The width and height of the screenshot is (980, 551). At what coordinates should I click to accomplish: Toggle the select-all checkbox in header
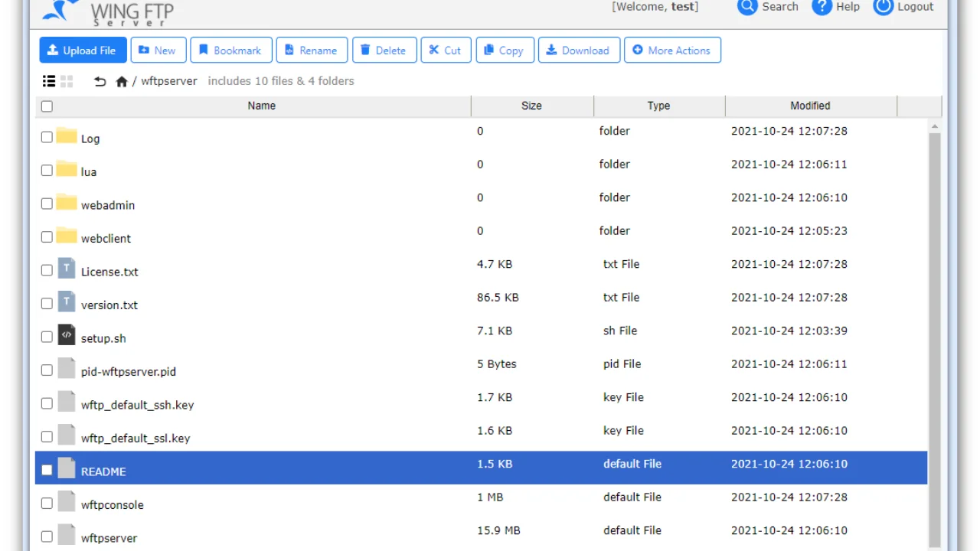47,106
